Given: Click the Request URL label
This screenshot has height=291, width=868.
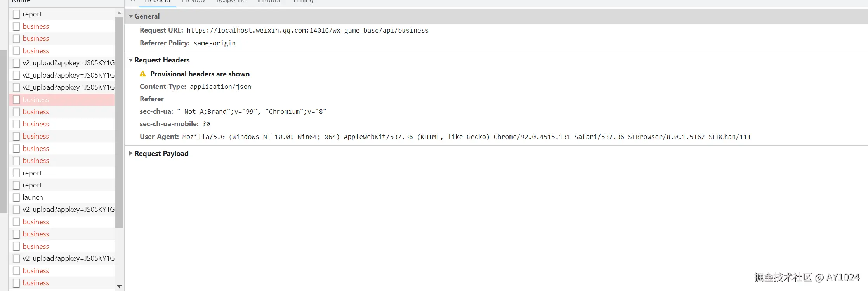Looking at the screenshot, I should (x=161, y=30).
